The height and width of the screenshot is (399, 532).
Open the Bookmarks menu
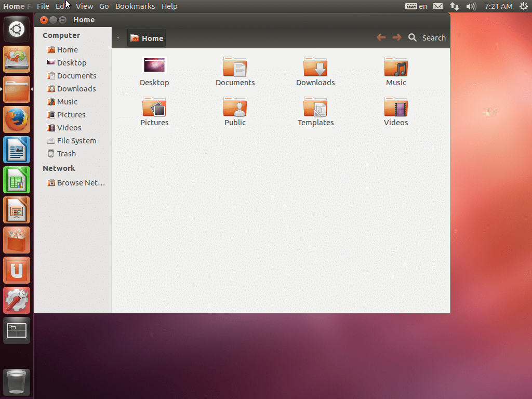135,6
